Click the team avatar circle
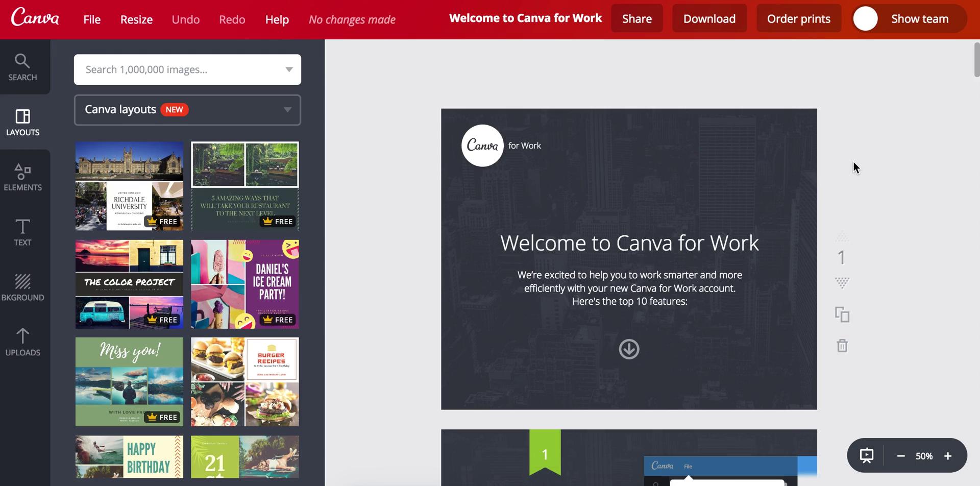Screen dimensions: 980x486 click(x=865, y=19)
